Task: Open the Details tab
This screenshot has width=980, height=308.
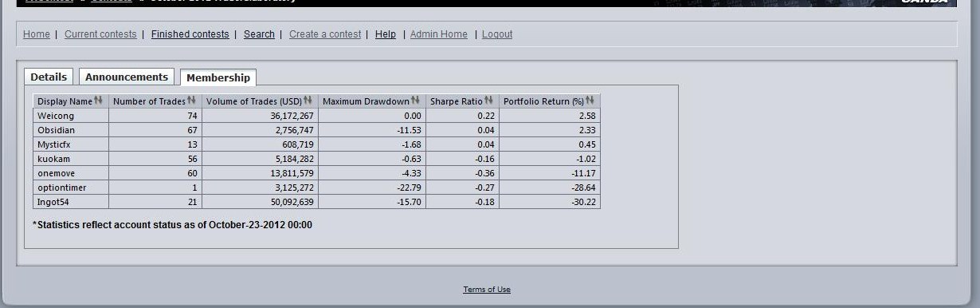Action: [49, 77]
